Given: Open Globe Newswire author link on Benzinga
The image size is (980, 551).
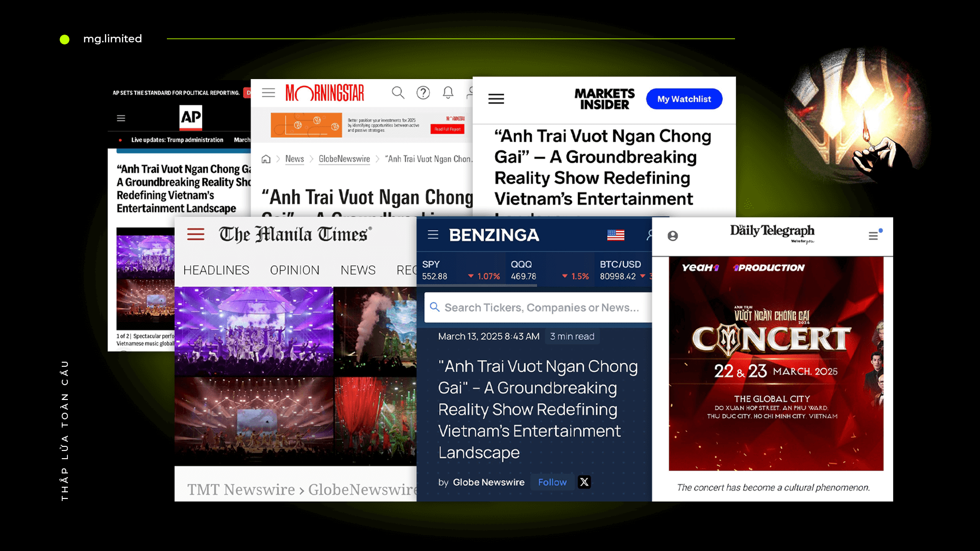Looking at the screenshot, I should tap(488, 482).
